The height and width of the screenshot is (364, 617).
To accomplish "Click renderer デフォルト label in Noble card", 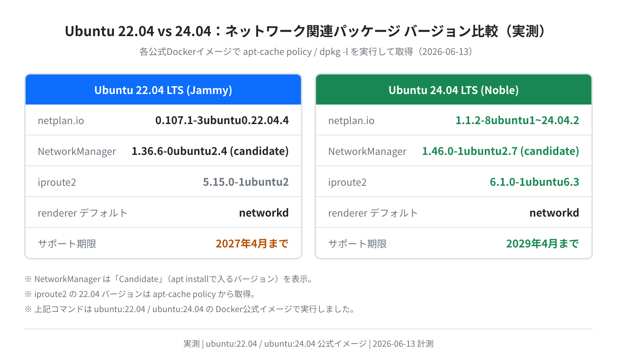I will [x=373, y=213].
